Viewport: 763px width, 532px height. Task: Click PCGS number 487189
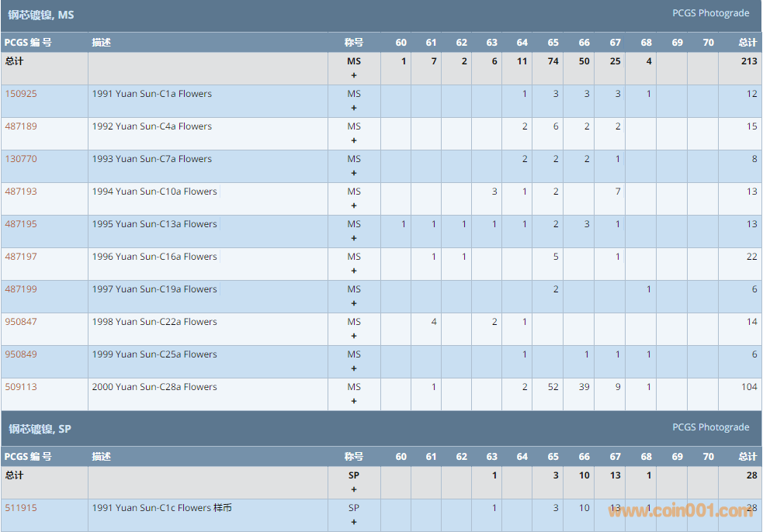pos(21,126)
